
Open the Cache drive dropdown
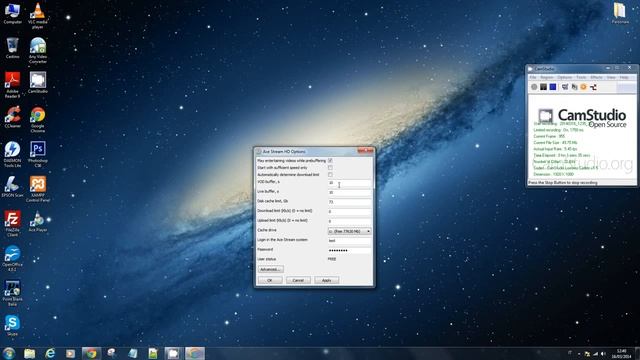click(349, 231)
